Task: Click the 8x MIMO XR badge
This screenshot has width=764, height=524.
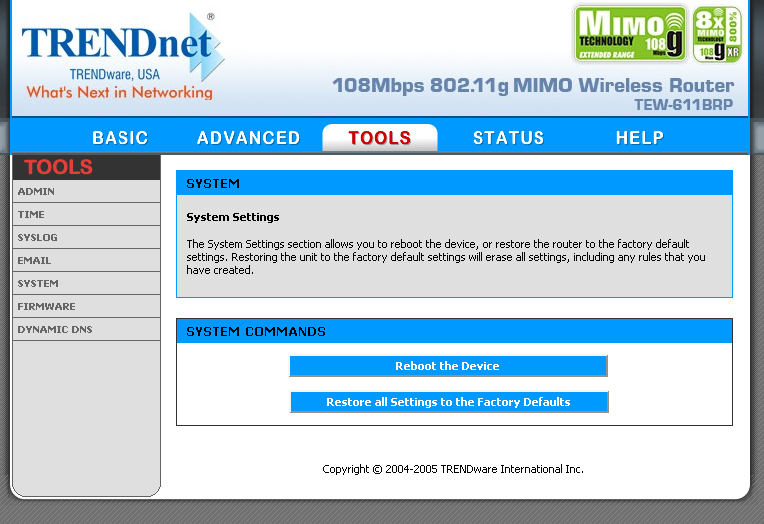Action: [717, 34]
